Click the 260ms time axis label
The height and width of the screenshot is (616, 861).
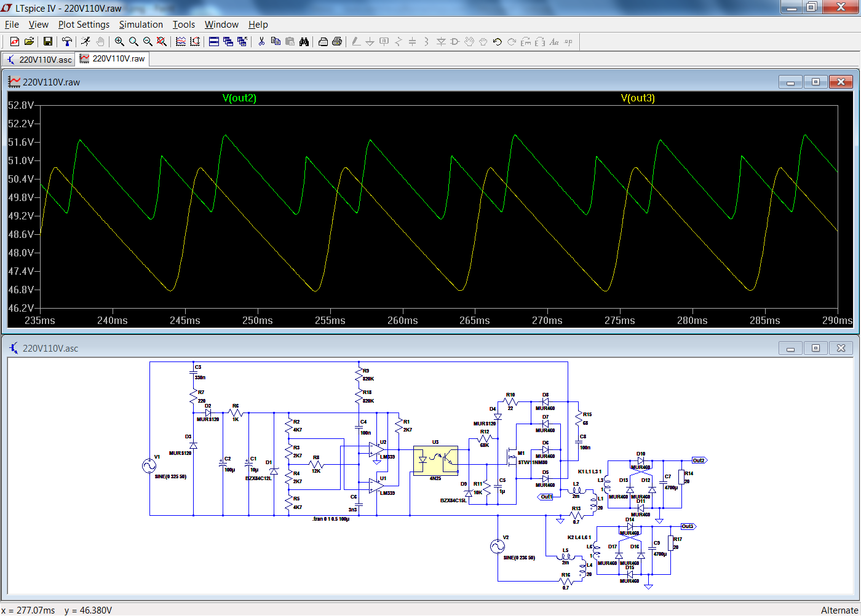402,320
